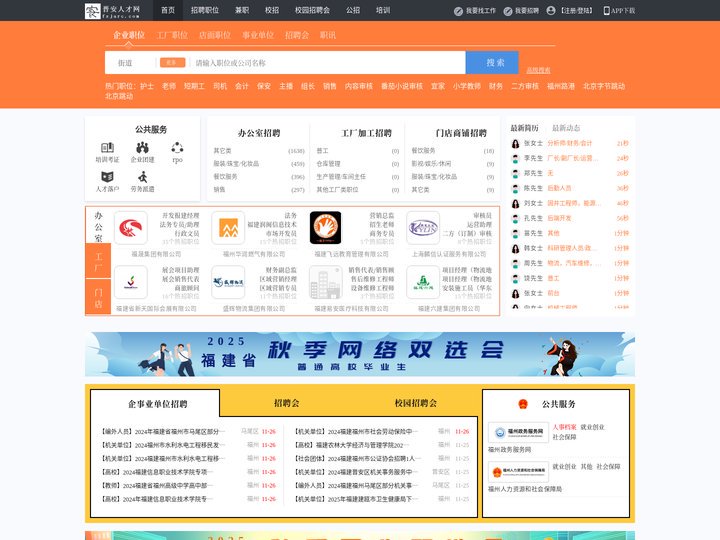Go to 首页 in the top navigation
Image resolution: width=720 pixels, height=540 pixels.
tap(168, 10)
